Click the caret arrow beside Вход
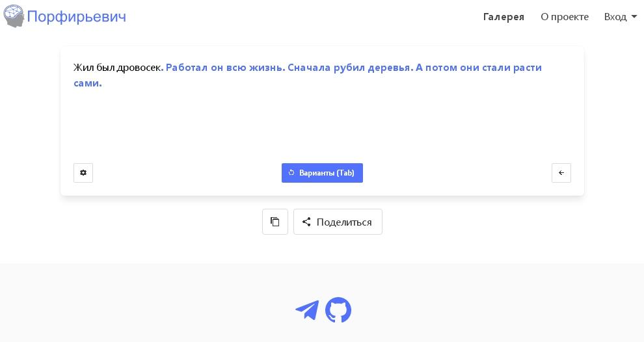 (634, 18)
